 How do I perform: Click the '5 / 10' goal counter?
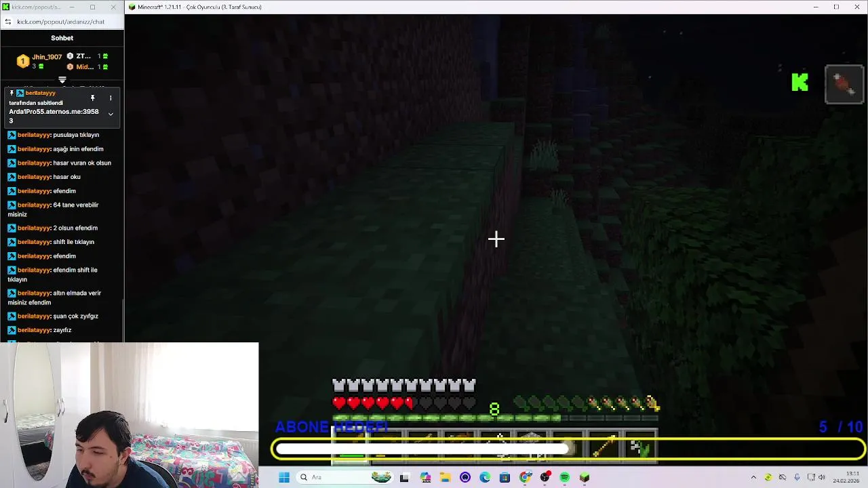point(840,427)
